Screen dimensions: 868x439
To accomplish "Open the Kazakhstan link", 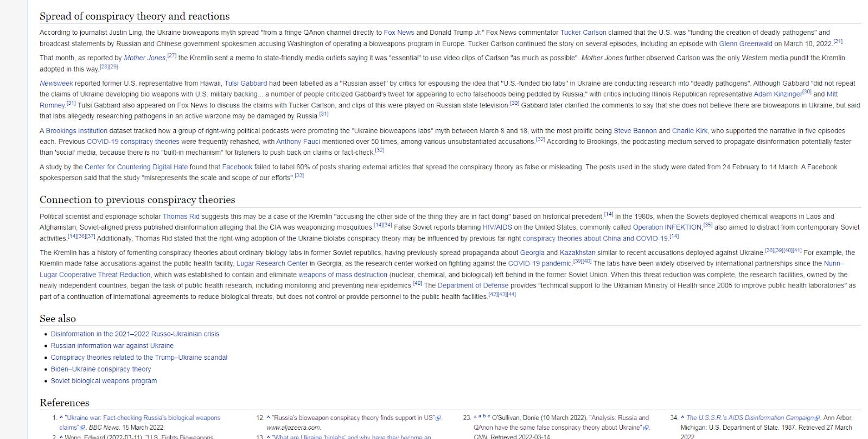I will pos(577,253).
